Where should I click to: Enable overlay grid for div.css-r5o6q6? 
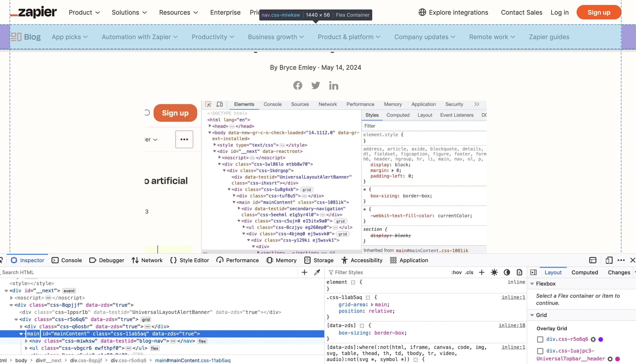coord(540,339)
